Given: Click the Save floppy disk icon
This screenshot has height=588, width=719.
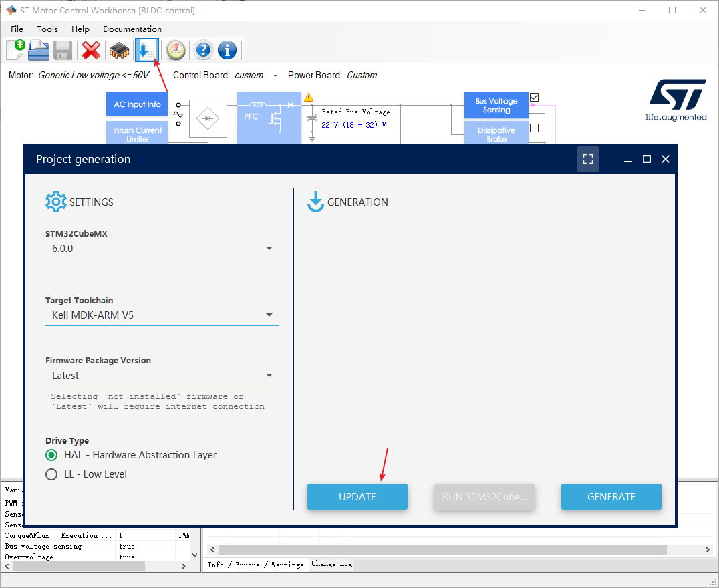Looking at the screenshot, I should (x=63, y=50).
